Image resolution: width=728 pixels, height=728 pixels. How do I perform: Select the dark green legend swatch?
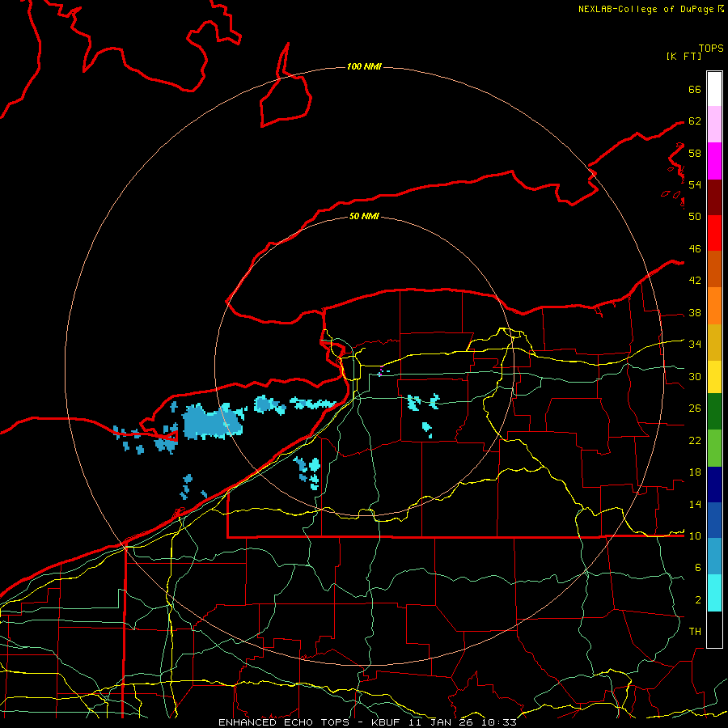(x=714, y=412)
